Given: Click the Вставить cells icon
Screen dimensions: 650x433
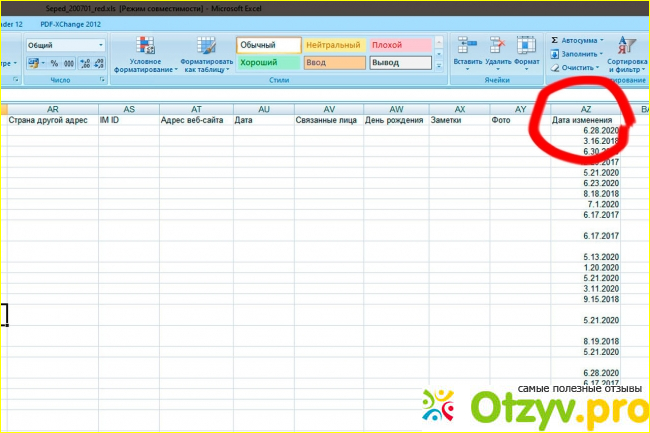Looking at the screenshot, I should tap(466, 45).
